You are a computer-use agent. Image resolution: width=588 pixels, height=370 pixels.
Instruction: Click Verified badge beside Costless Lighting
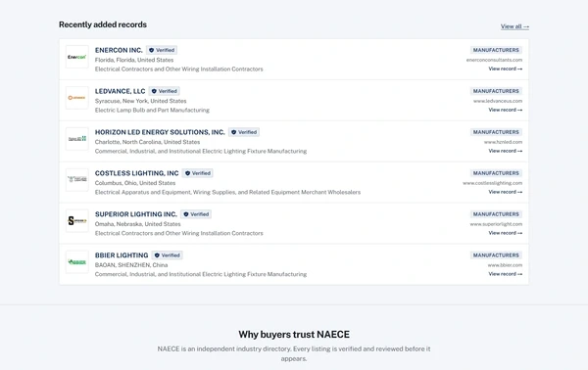(198, 173)
